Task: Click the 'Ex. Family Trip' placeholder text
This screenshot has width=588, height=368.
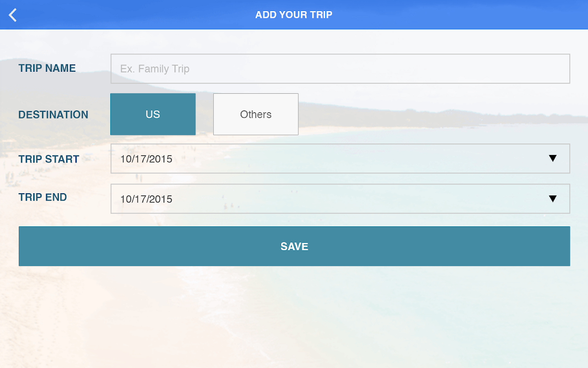Action: point(155,69)
